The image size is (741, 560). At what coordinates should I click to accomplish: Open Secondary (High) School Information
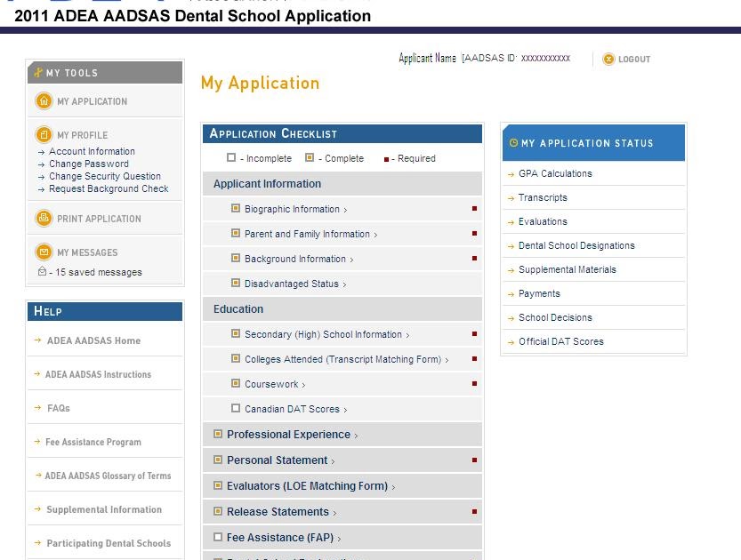[323, 334]
